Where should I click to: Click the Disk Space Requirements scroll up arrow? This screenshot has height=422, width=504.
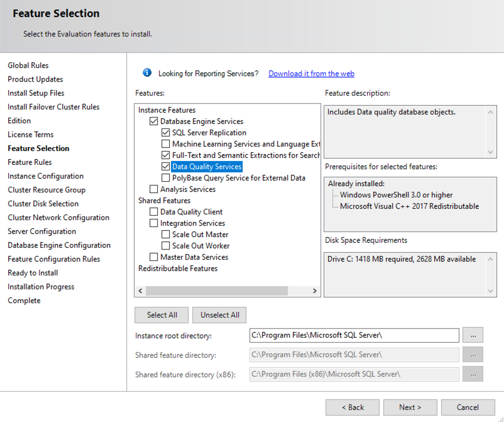[490, 259]
